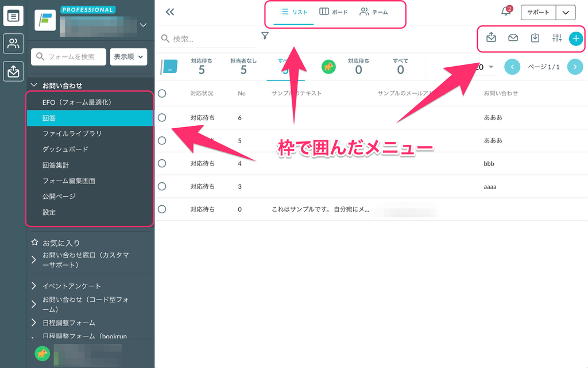The width and height of the screenshot is (588, 368).
Task: Expand イベントアンケート form
Action: coord(34,286)
